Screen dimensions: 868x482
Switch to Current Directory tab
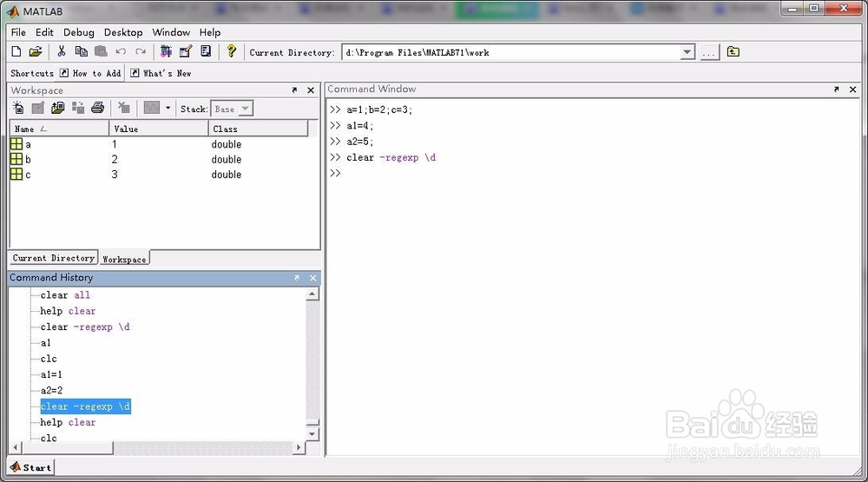point(54,258)
